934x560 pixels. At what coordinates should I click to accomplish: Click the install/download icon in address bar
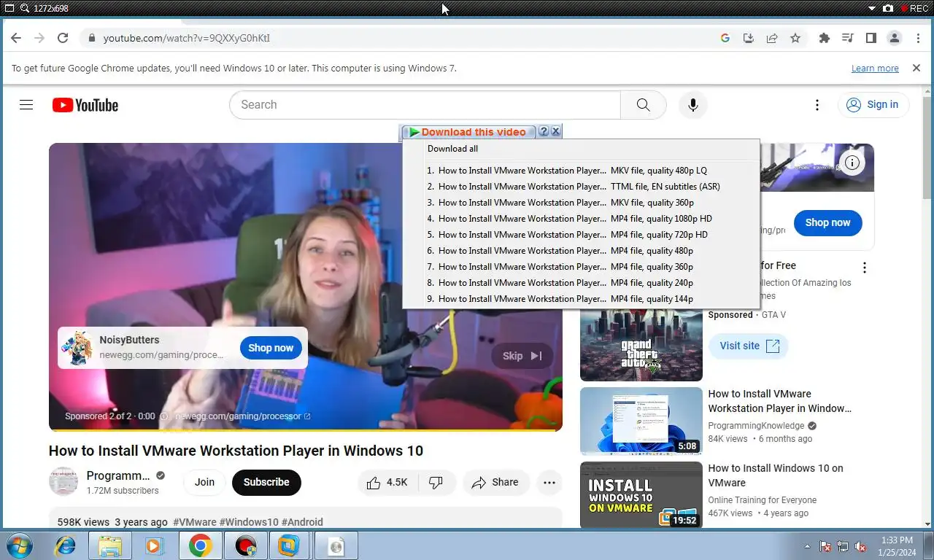(749, 38)
